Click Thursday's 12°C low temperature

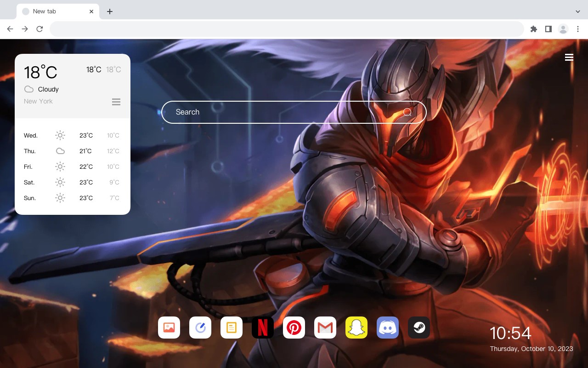[113, 151]
